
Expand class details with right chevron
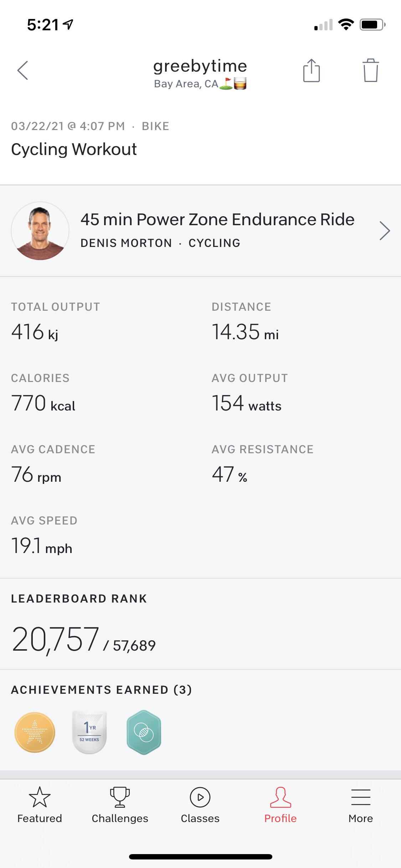click(x=384, y=231)
